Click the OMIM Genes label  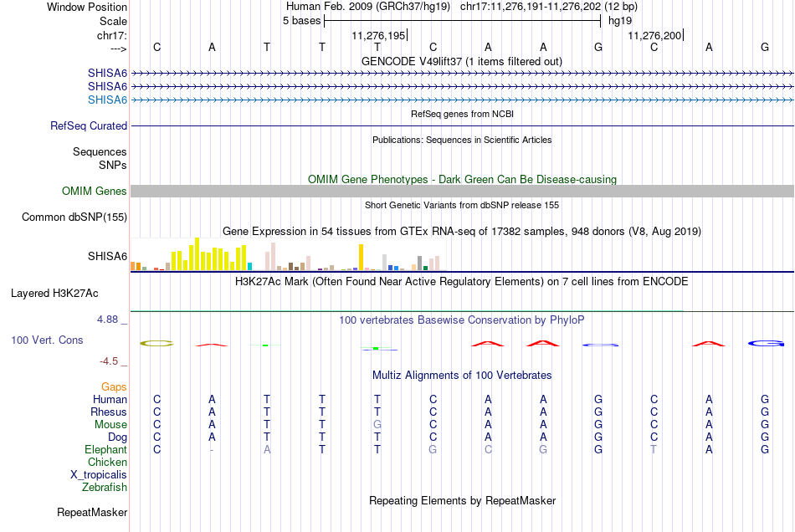[94, 191]
